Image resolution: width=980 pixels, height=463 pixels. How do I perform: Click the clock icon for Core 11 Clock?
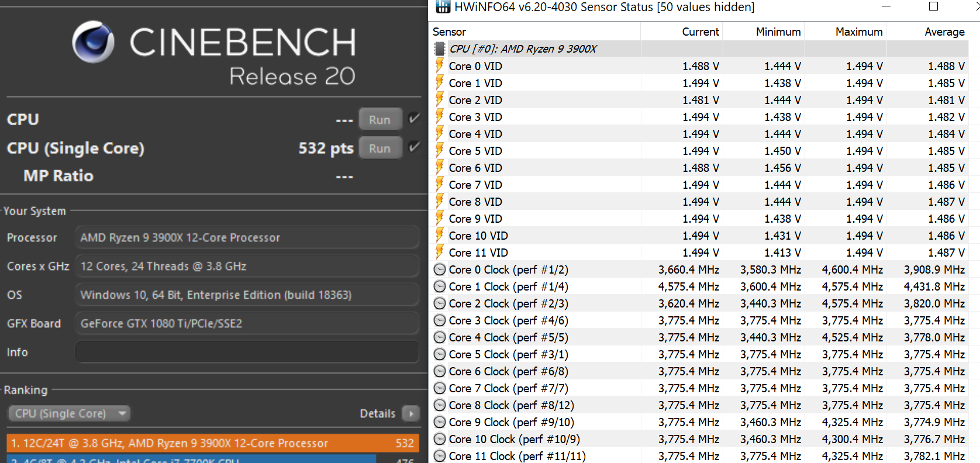440,456
